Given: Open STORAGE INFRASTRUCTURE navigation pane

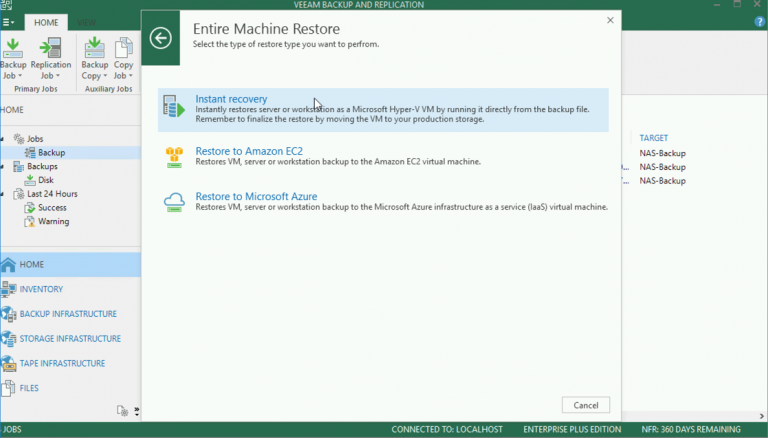Looking at the screenshot, I should (71, 339).
